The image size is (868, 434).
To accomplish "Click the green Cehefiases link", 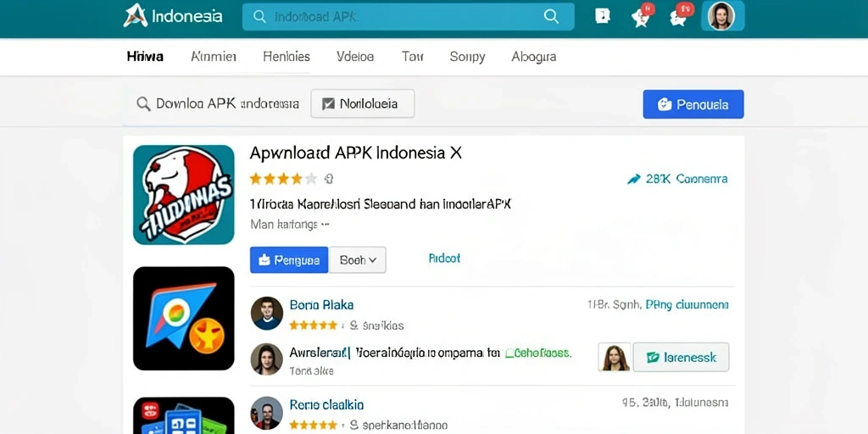I will pyautogui.click(x=538, y=353).
